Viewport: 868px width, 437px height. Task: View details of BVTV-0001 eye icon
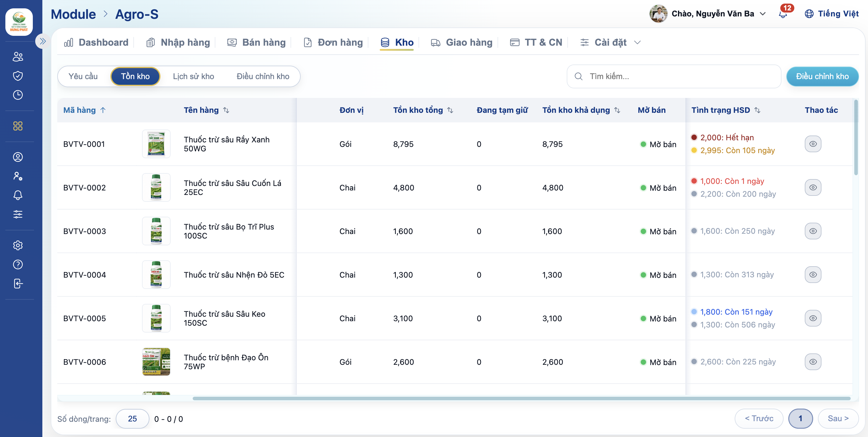813,144
